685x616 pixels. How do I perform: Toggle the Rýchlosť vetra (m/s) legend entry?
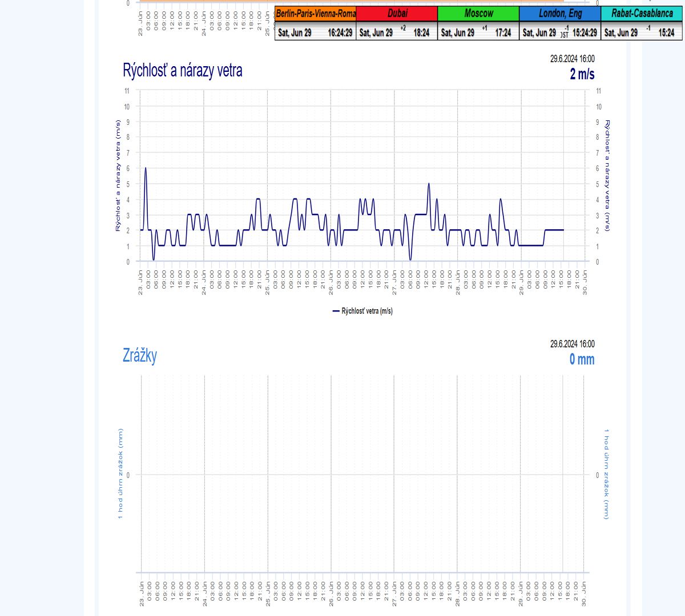(x=362, y=311)
